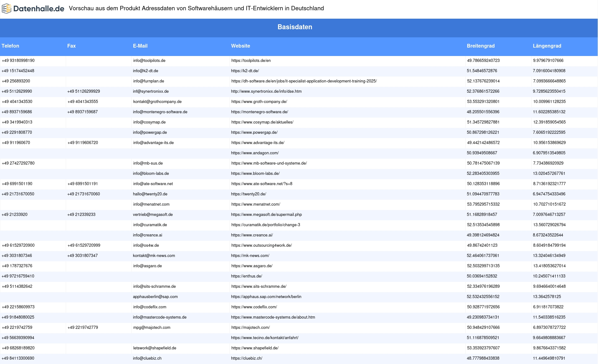Open https://www.outsourcing4work.de/ website
Screen dimensions: 598x364
tap(262, 245)
